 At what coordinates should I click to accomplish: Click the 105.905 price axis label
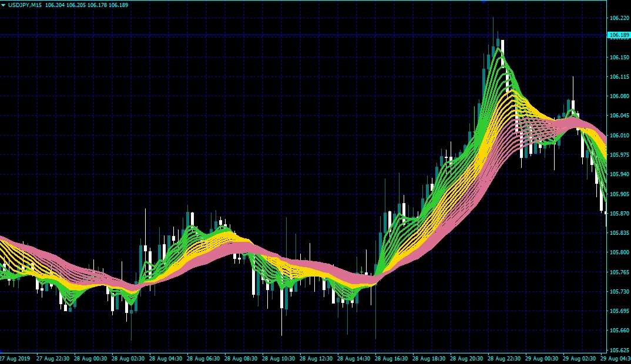[x=619, y=194]
